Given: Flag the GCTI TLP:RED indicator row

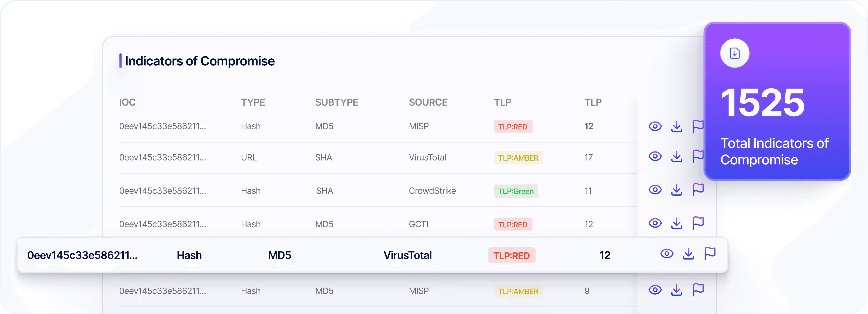Looking at the screenshot, I should (698, 223).
